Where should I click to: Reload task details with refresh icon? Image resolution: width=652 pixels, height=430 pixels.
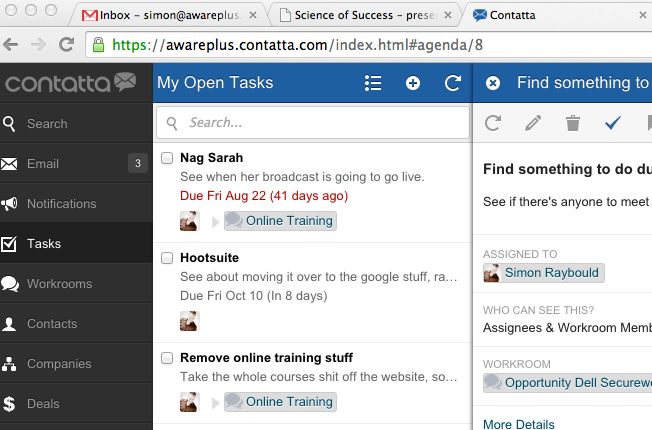493,123
